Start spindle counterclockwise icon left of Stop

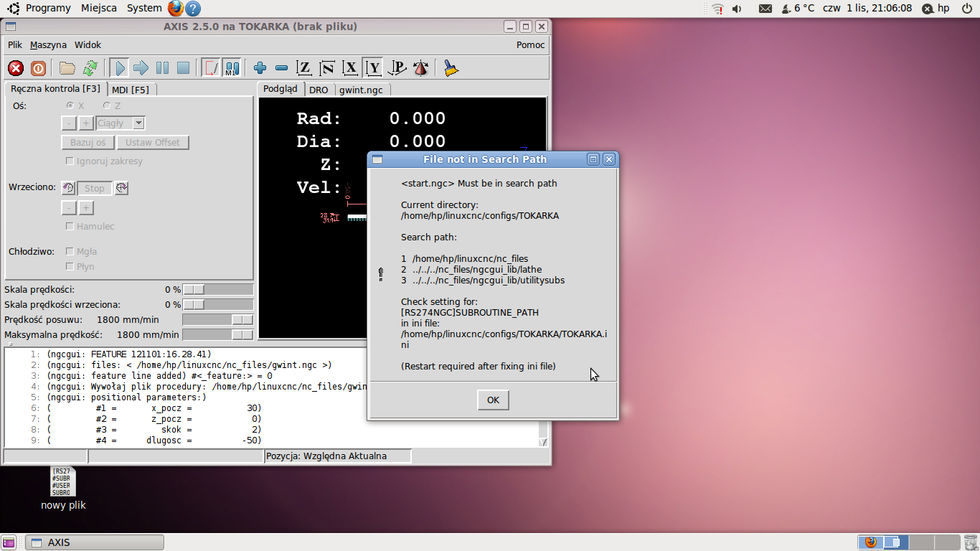[x=68, y=188]
